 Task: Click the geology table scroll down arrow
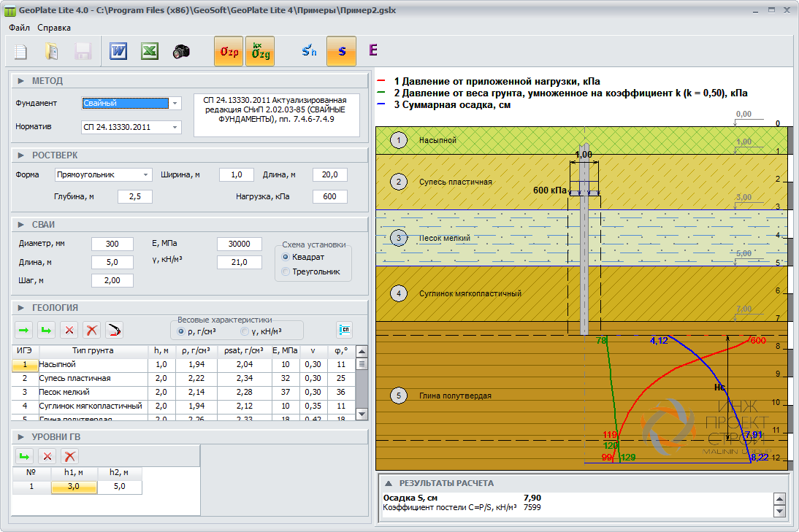(x=362, y=414)
